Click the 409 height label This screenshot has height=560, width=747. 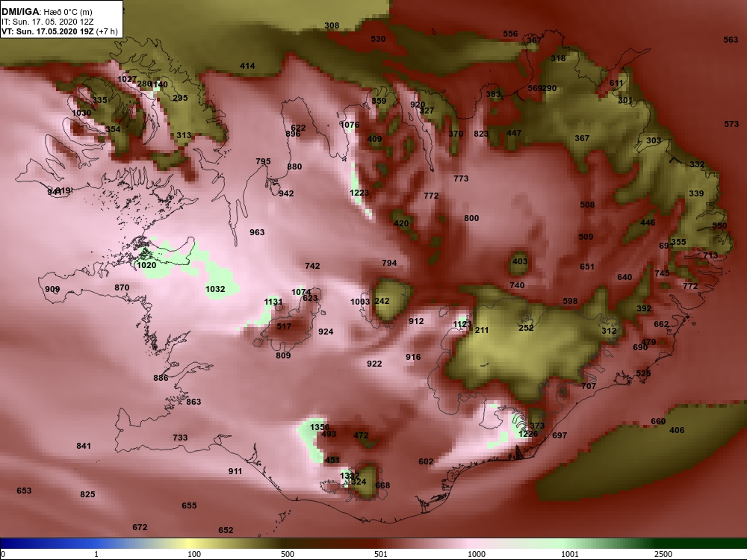pos(374,139)
